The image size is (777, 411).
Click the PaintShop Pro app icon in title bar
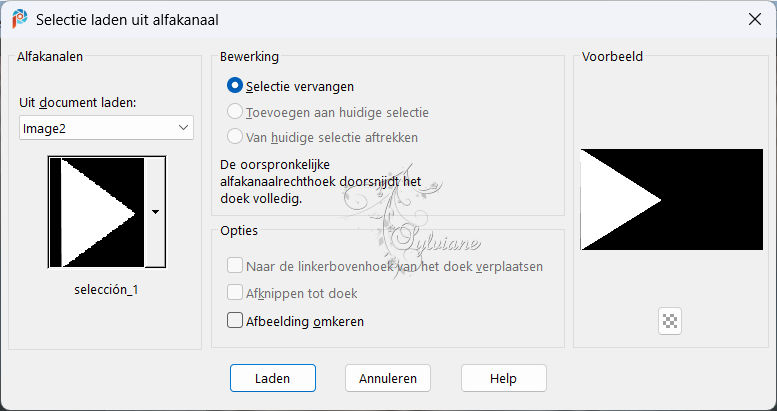coord(20,19)
